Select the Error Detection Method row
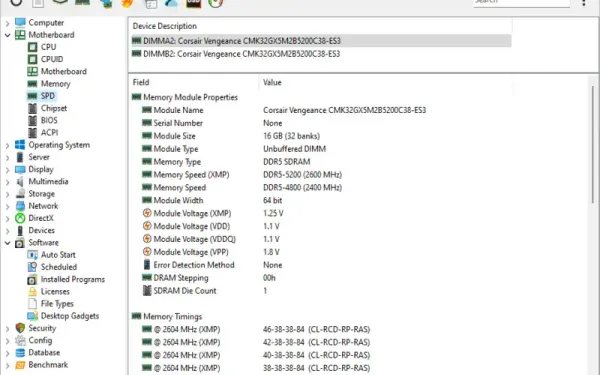 321,265
